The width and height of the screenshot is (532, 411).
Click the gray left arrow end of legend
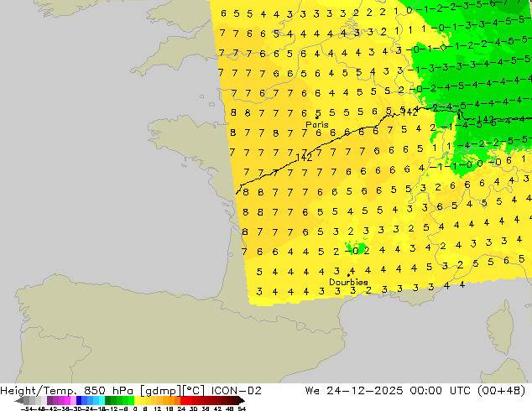tap(19, 400)
